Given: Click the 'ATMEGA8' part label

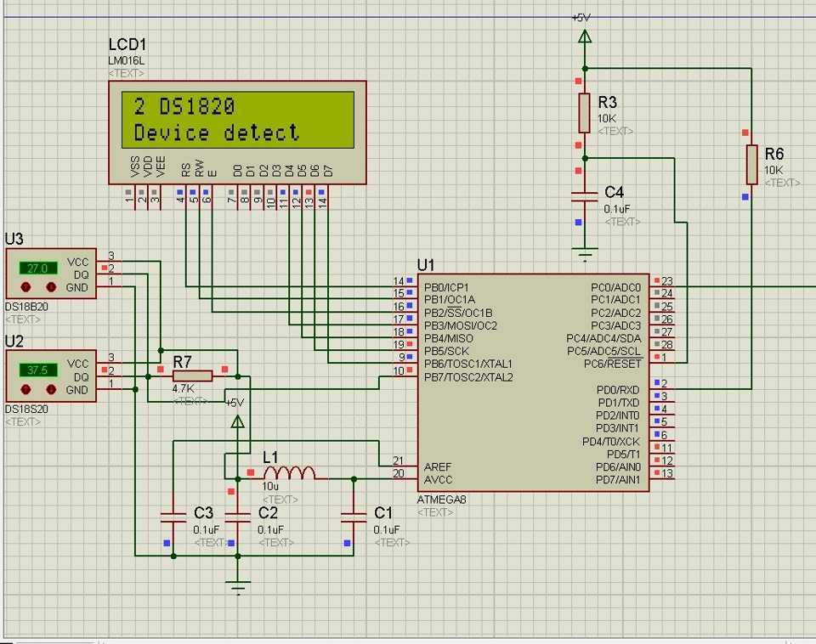Looking at the screenshot, I should tap(441, 500).
